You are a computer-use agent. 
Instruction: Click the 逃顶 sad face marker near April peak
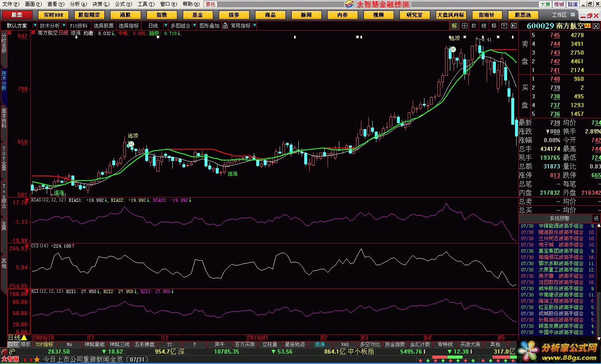click(453, 49)
